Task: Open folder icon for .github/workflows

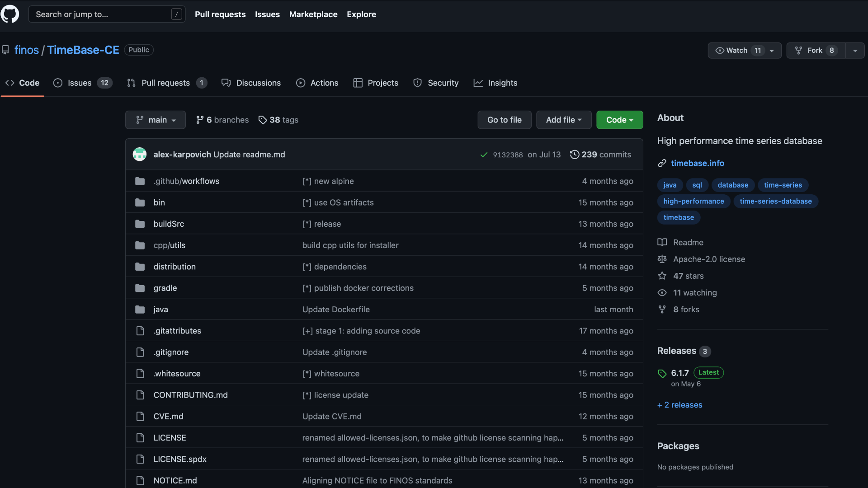Action: click(x=140, y=181)
